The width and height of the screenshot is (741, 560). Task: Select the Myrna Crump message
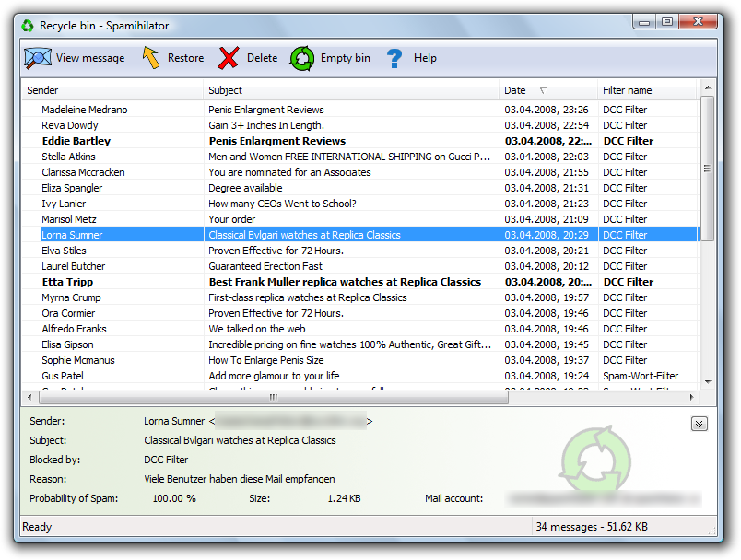tap(360, 297)
